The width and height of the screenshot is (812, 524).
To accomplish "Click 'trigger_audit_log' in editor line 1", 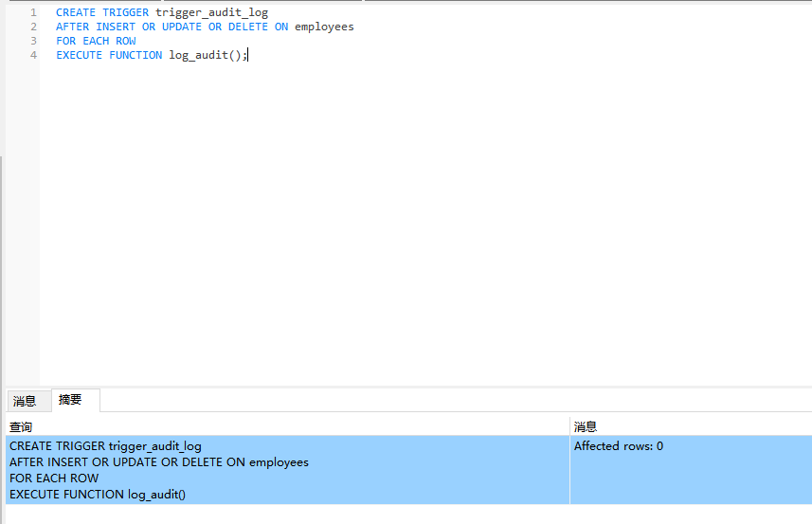I will click(x=212, y=12).
